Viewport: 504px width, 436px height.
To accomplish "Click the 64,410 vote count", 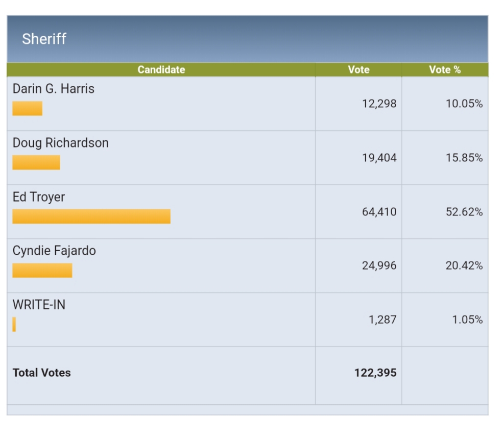I will point(379,212).
